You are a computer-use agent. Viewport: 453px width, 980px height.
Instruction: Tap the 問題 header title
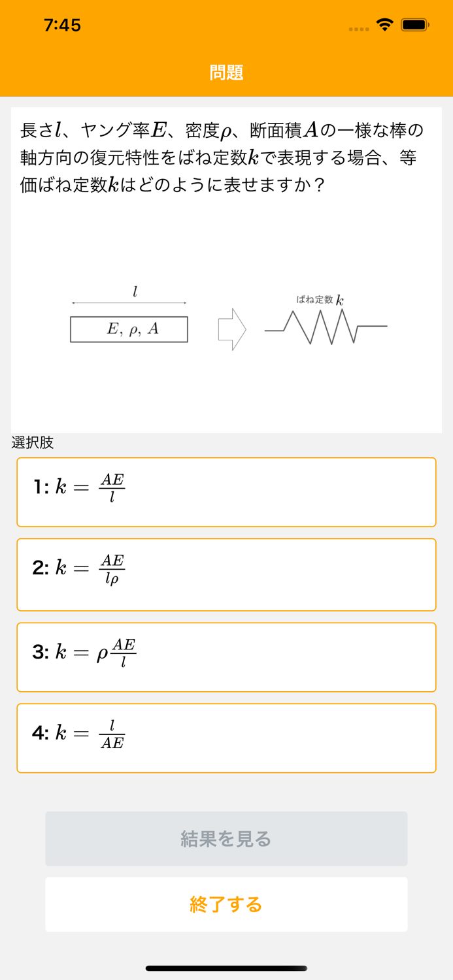[226, 73]
